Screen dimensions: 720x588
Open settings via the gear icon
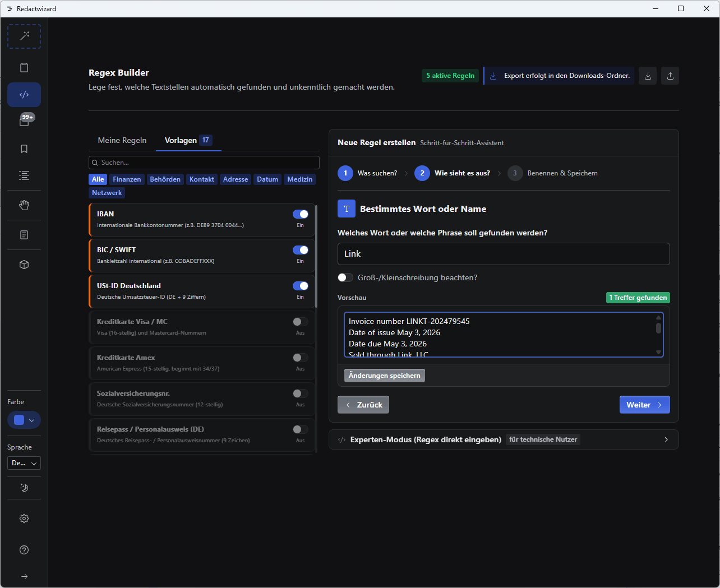click(x=24, y=518)
